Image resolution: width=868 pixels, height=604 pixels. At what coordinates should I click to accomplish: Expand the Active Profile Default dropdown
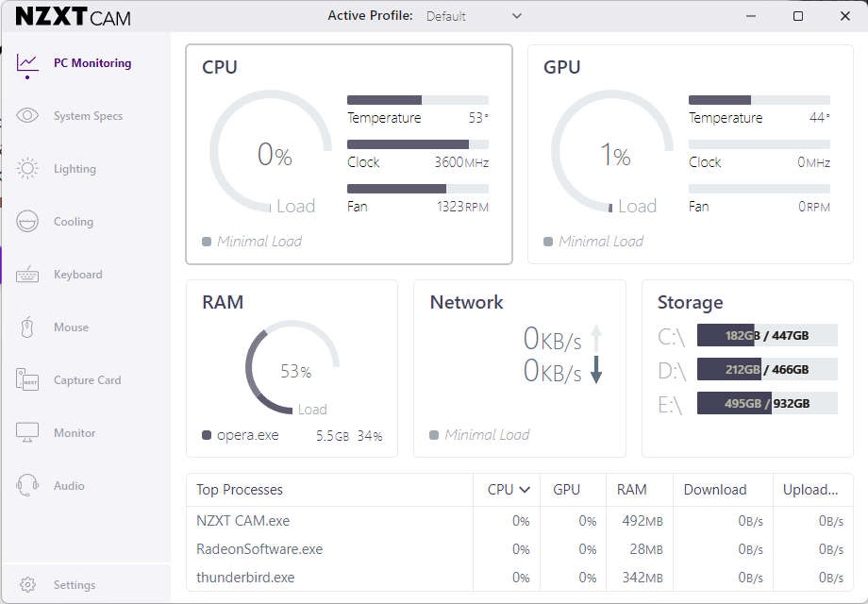[474, 16]
